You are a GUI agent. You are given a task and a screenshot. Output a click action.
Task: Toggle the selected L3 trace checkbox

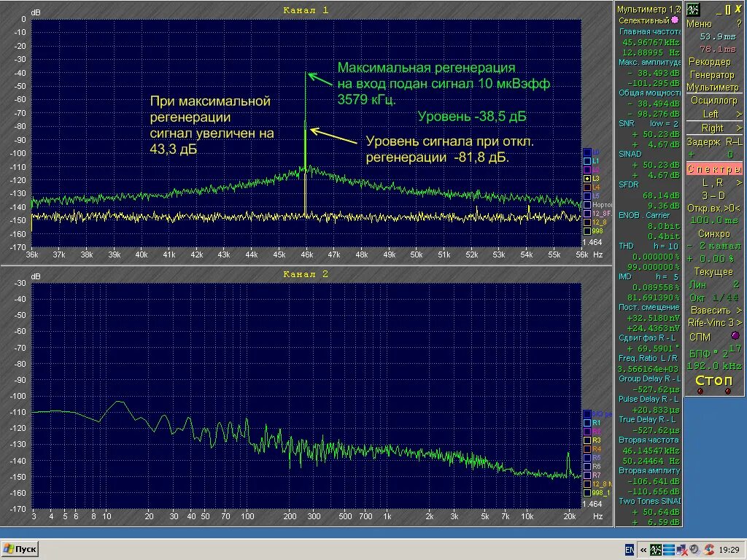pyautogui.click(x=587, y=179)
